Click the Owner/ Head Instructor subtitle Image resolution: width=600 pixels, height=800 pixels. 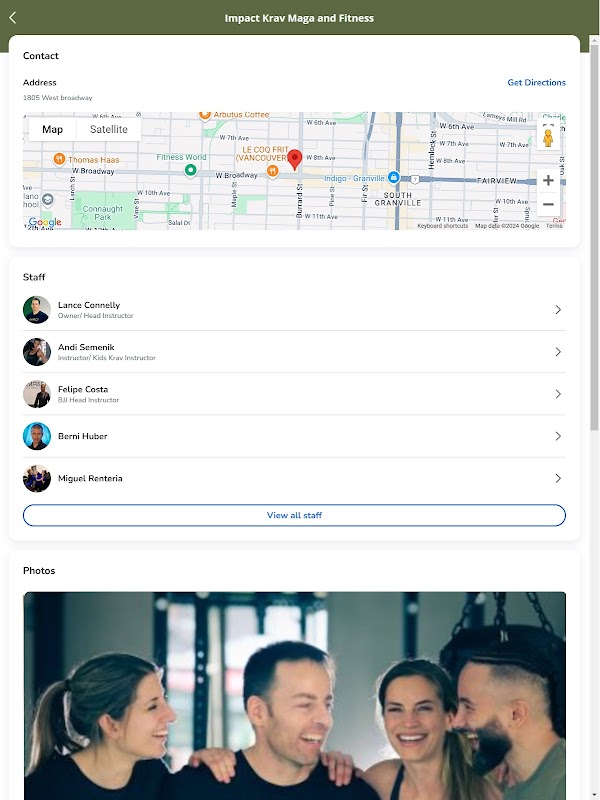(95, 316)
